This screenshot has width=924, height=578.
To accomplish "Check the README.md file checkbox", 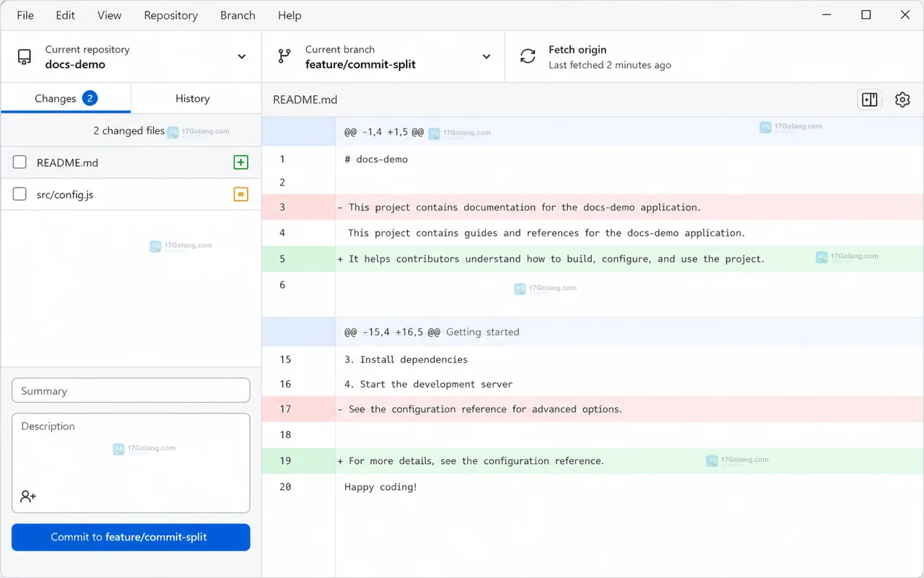I will 19,162.
